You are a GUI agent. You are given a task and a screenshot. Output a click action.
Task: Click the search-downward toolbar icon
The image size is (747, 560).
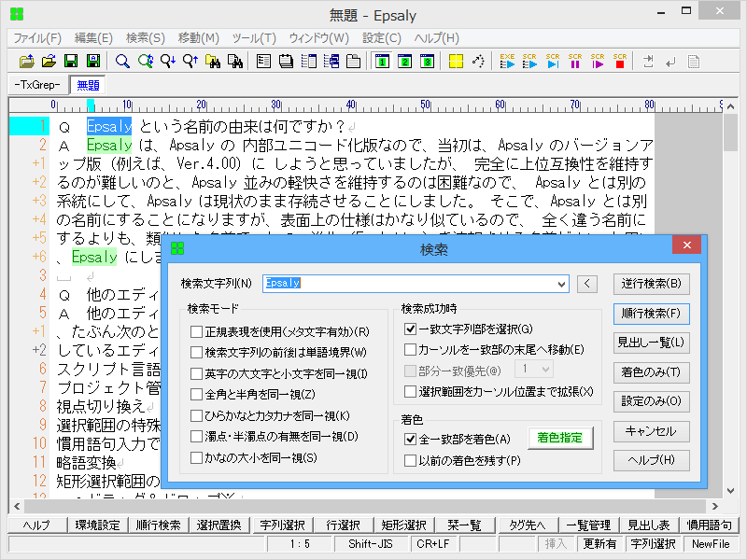167,61
